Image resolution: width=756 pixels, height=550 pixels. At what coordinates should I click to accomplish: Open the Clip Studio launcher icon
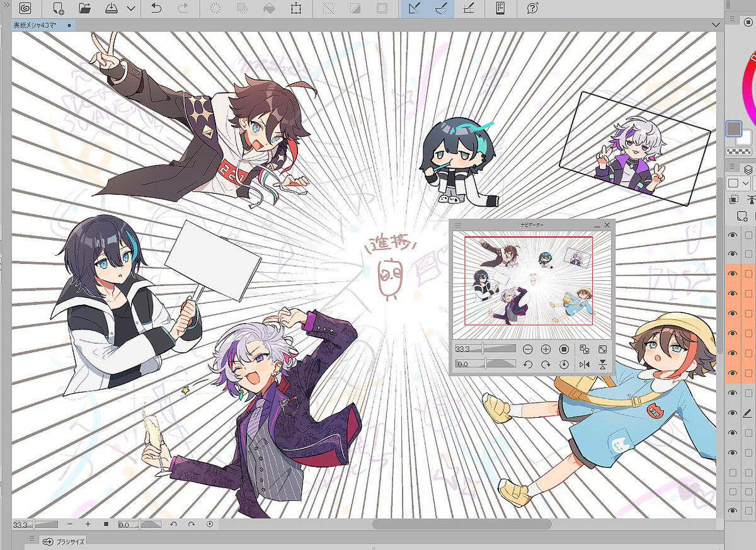[26, 8]
